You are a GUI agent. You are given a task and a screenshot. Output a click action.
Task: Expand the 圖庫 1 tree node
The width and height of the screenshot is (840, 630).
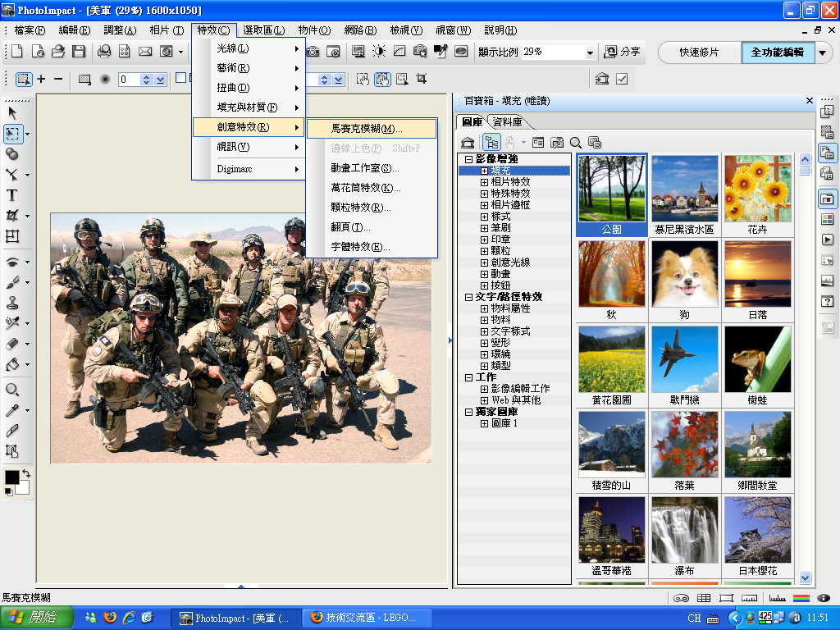tap(484, 423)
